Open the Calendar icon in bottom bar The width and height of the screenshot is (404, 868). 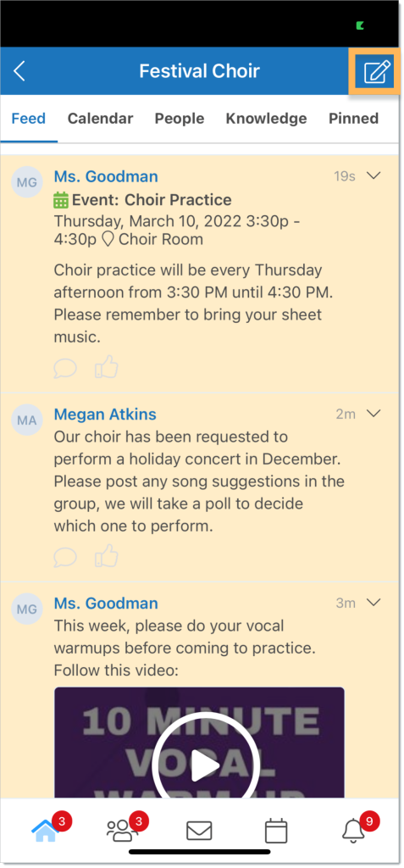click(275, 831)
